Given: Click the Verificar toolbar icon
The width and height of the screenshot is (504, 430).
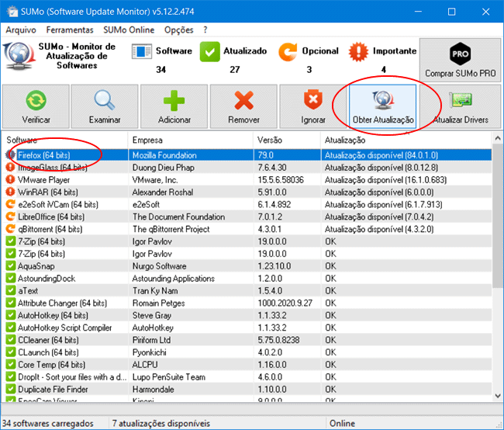Looking at the screenshot, I should [x=36, y=100].
